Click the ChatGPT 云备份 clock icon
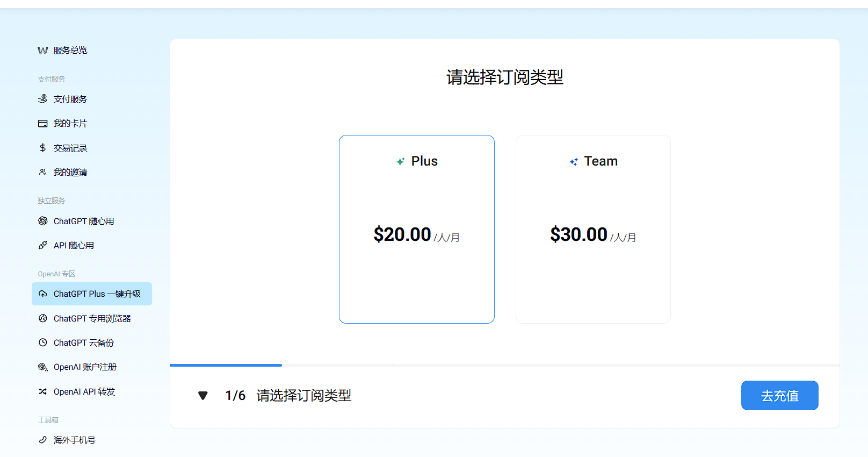The width and height of the screenshot is (868, 457). click(43, 342)
